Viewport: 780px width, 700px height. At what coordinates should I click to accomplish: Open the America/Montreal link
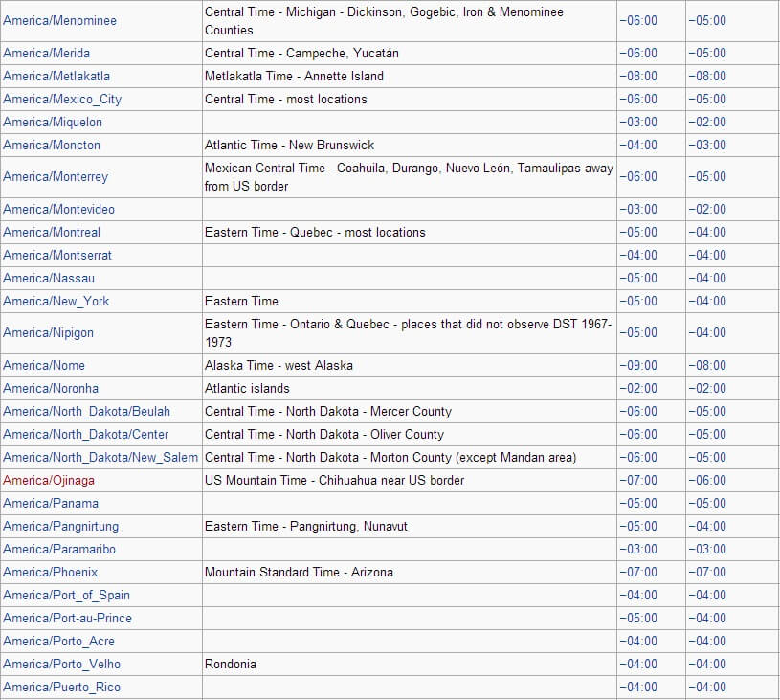tap(52, 232)
